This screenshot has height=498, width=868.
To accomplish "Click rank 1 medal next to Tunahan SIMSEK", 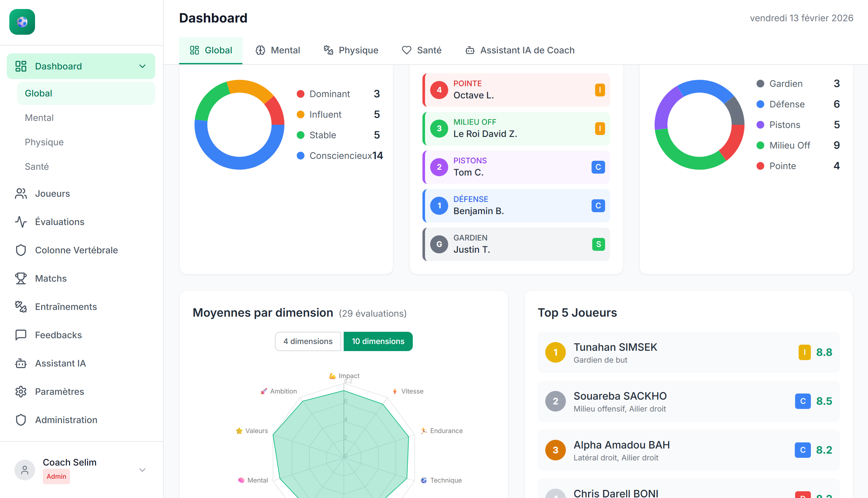I will 556,352.
